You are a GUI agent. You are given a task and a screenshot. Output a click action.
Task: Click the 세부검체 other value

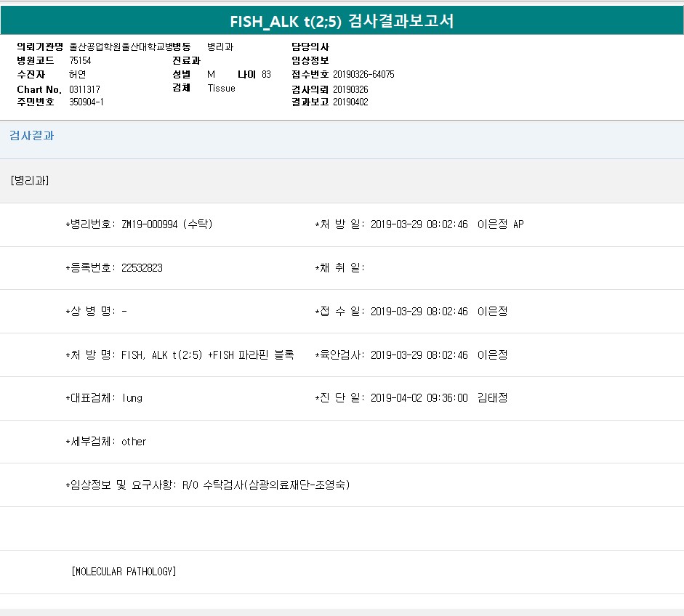click(134, 442)
